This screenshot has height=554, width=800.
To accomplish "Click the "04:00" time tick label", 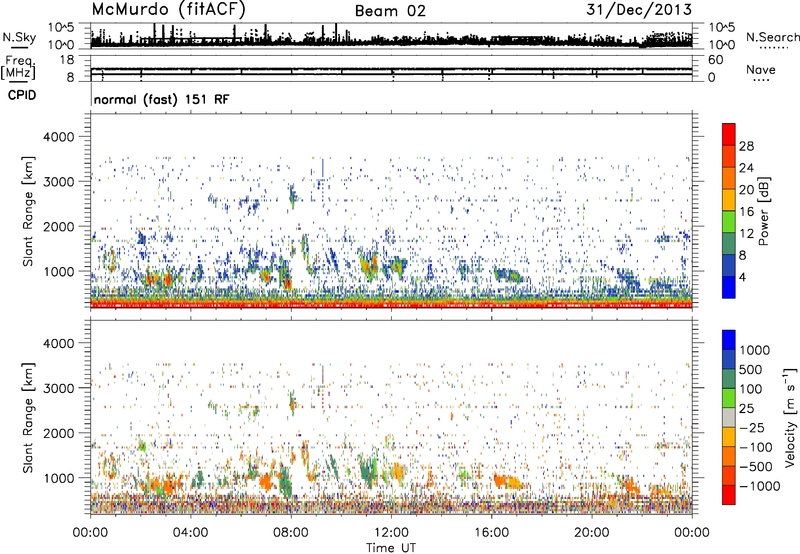I will click(190, 533).
